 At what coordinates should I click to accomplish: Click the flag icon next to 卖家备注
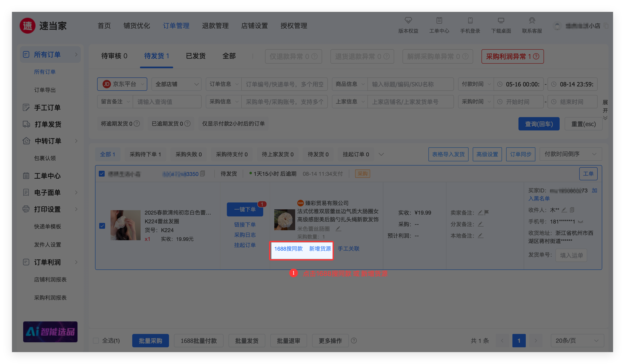pos(487,212)
